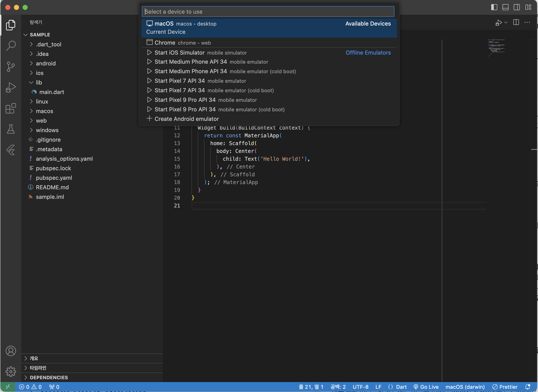Open the Source Control view
The height and width of the screenshot is (392, 538).
11,67
